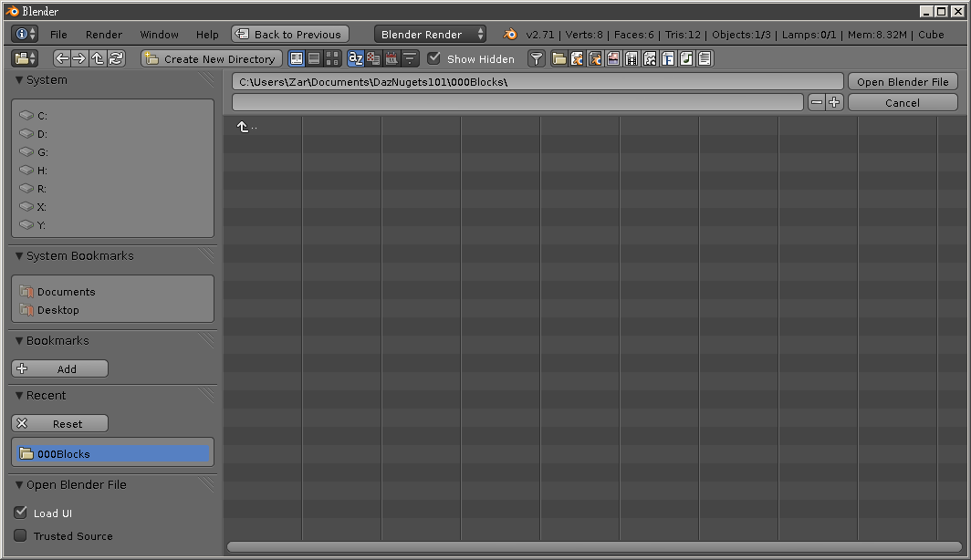Click parent folder '..' entry in file list
Image resolution: width=971 pixels, height=560 pixels.
coord(246,127)
